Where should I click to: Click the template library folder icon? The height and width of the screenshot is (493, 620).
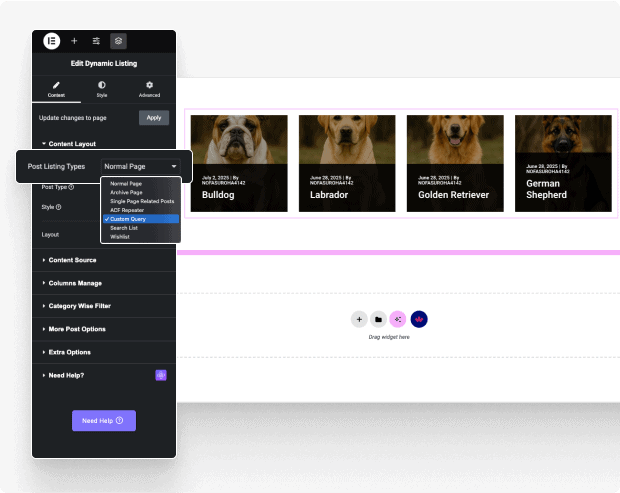[378, 319]
